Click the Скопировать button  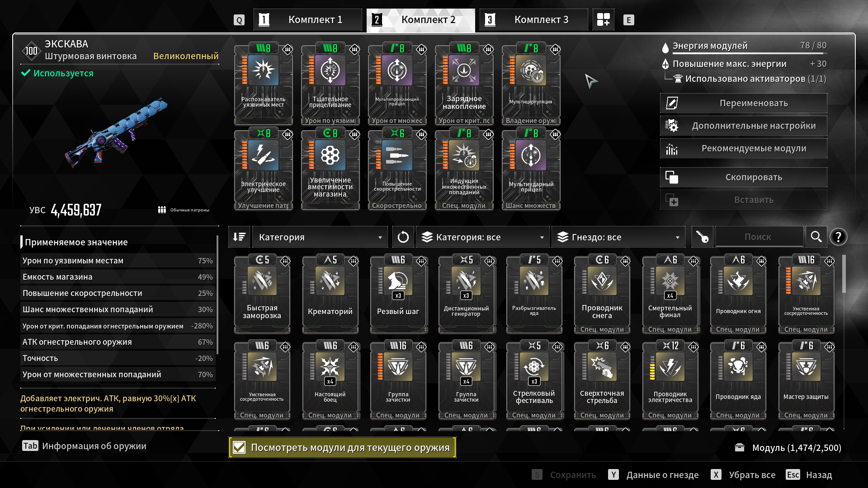click(744, 177)
